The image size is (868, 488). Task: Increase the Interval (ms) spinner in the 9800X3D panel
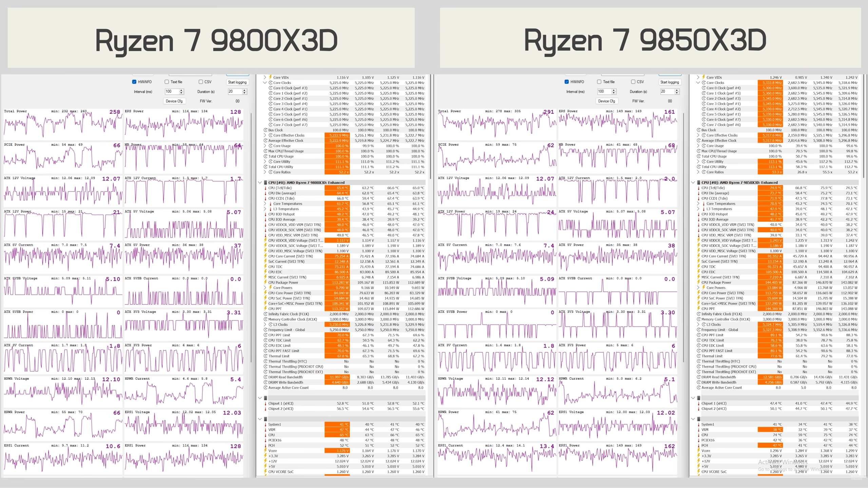[x=181, y=90]
